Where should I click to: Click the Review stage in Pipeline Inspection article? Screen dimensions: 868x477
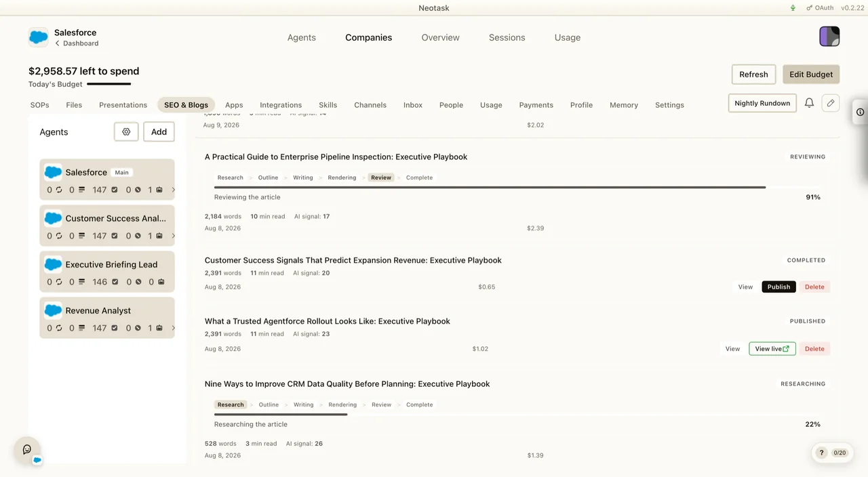tap(381, 178)
